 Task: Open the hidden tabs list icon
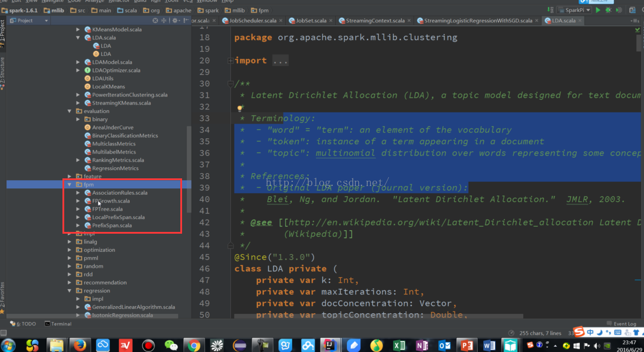634,21
